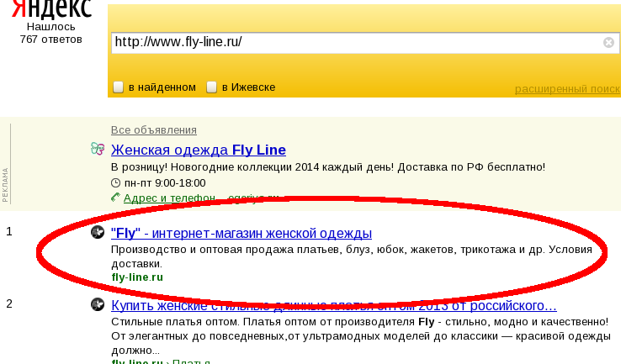
Task: Toggle the "в Ижевске" checkbox
Action: (211, 87)
